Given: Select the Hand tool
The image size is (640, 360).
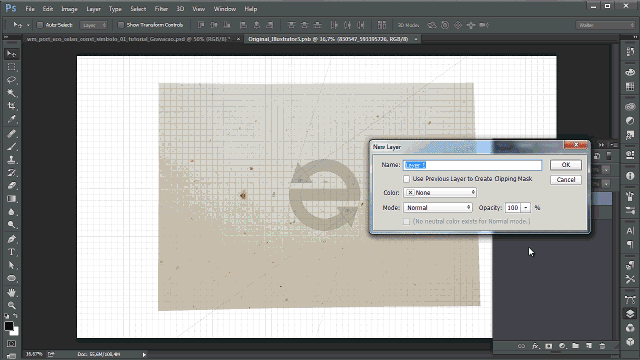Looking at the screenshot, I should click(x=11, y=292).
